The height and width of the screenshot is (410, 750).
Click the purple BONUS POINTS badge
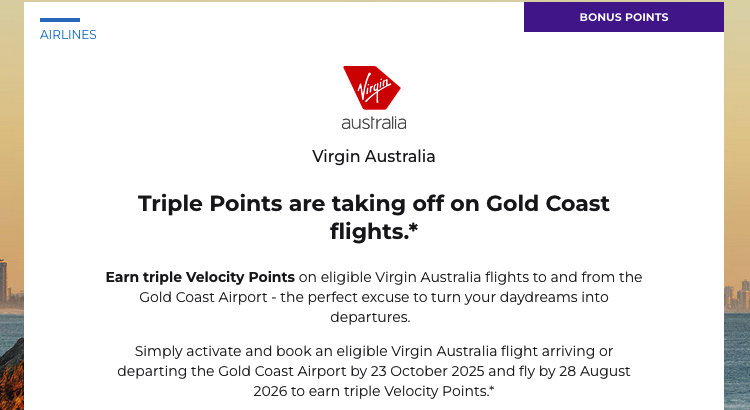click(x=623, y=17)
